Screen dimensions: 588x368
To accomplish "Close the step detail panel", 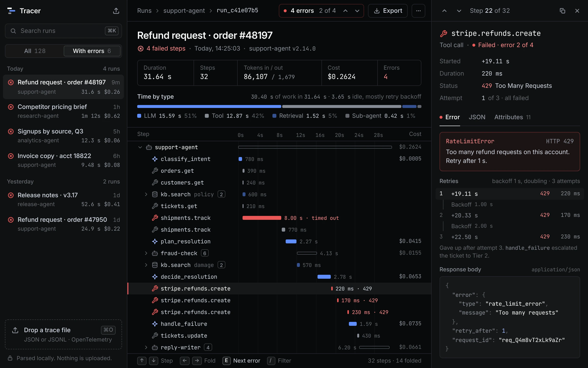I will (577, 11).
